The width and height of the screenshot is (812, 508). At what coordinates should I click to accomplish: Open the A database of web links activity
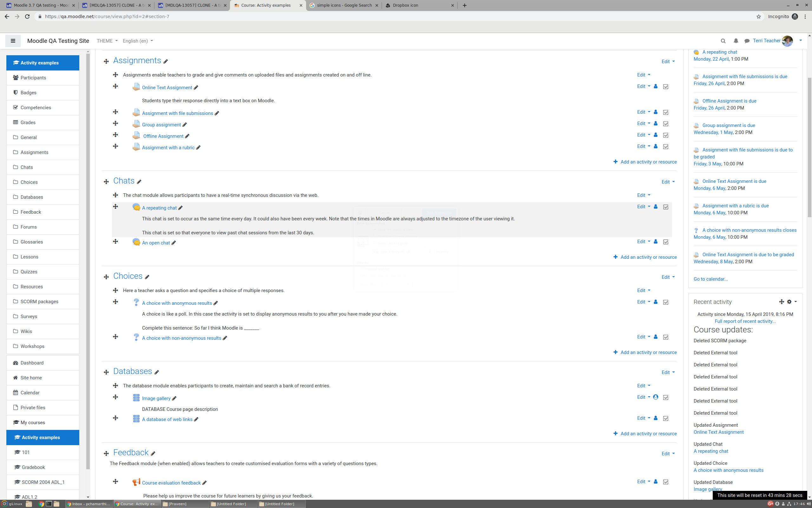(167, 419)
